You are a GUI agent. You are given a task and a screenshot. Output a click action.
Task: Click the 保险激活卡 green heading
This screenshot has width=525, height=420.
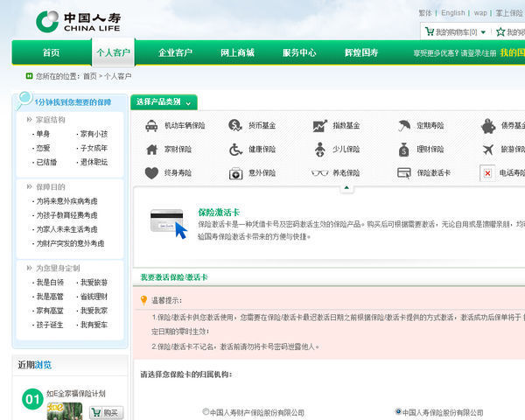click(219, 213)
